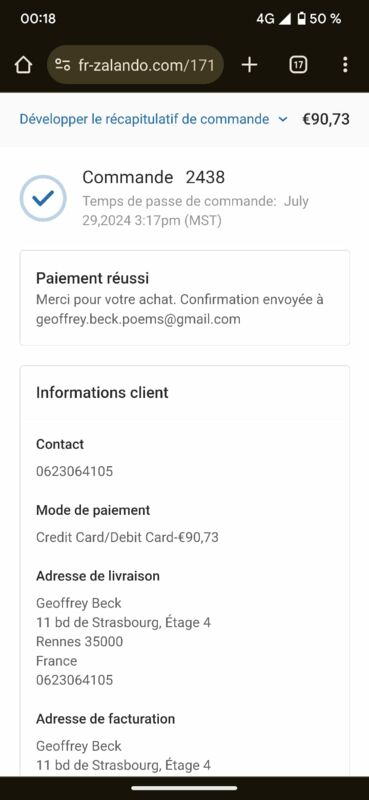Open the three-dot browser menu

pyautogui.click(x=346, y=65)
